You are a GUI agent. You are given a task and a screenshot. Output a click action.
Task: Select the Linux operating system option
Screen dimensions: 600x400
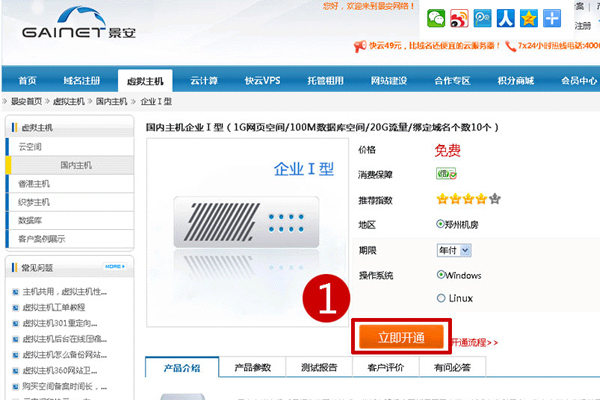tap(441, 298)
